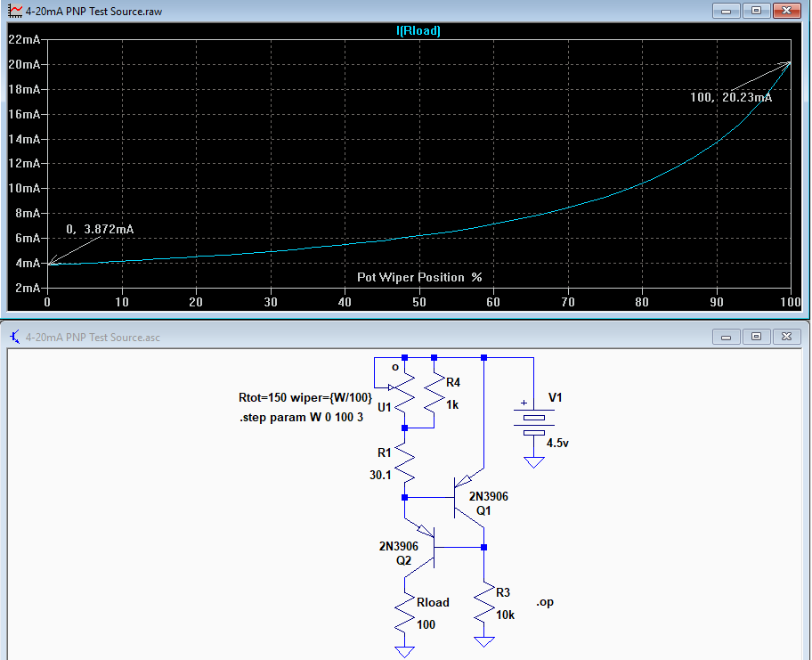Image resolution: width=812 pixels, height=660 pixels.
Task: Select the Q1 transistor symbol
Action: [468, 497]
